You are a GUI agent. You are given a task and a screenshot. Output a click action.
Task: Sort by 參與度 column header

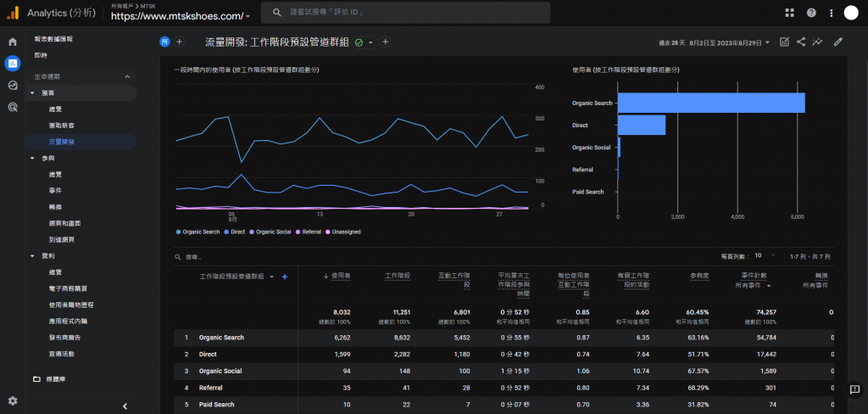coord(699,276)
